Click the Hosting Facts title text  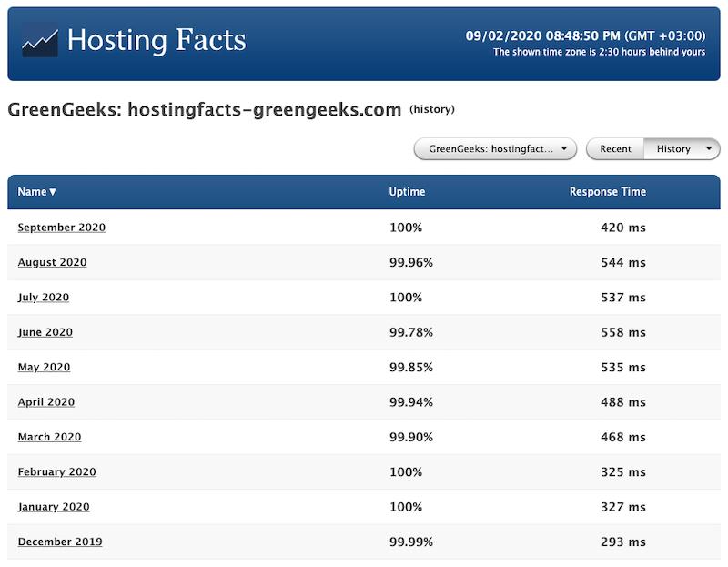157,40
